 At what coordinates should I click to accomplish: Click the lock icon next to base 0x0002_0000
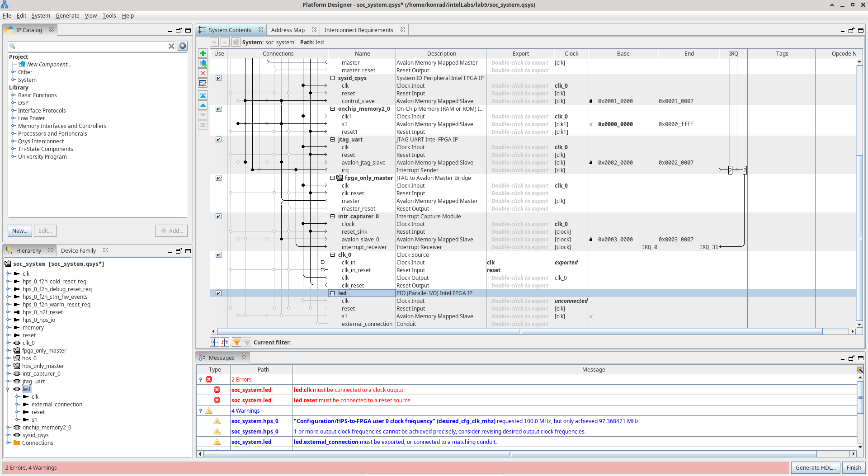[x=591, y=163]
